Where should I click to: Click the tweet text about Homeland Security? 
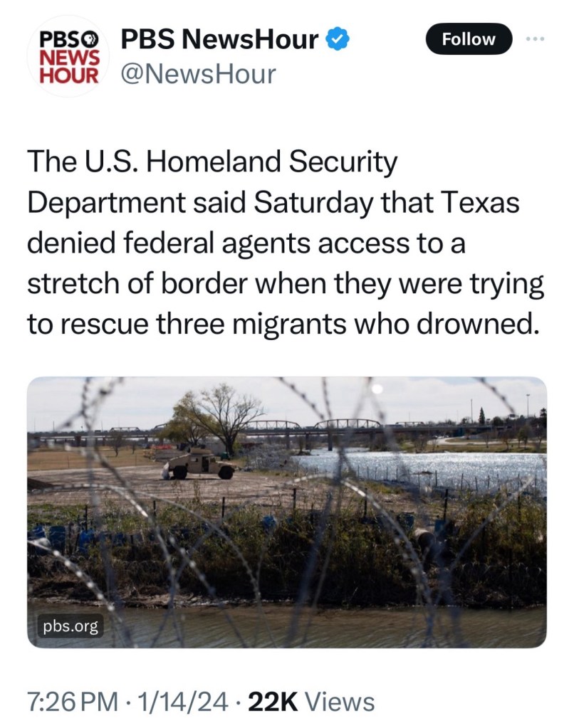286,243
